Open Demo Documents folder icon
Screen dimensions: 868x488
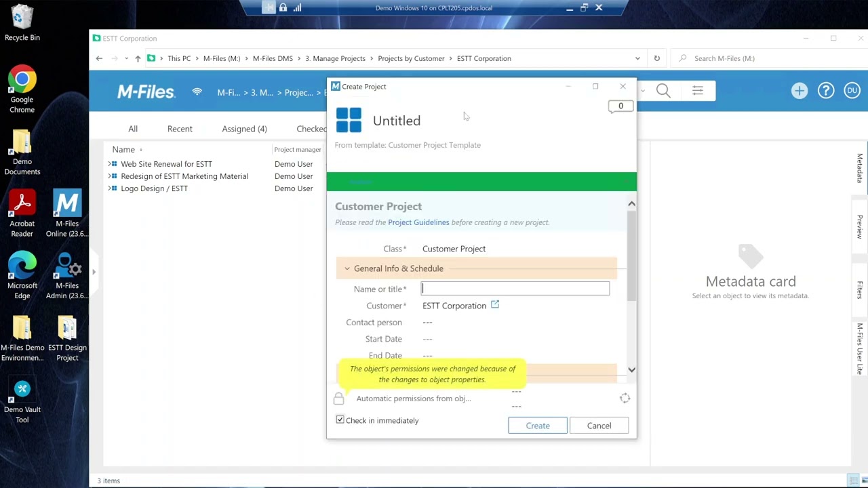[x=22, y=152]
